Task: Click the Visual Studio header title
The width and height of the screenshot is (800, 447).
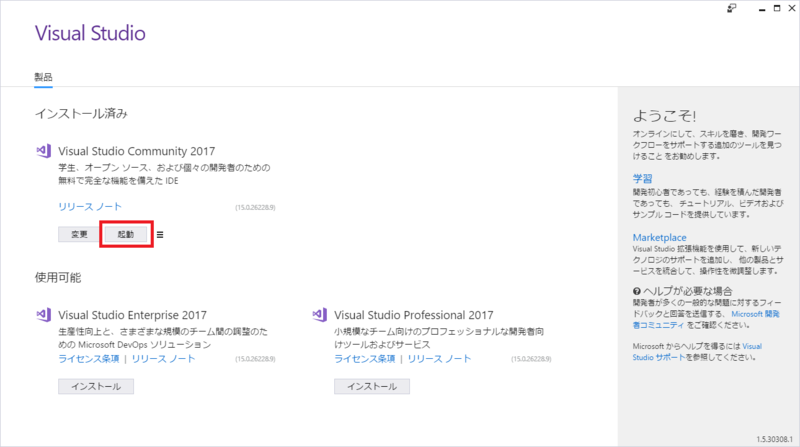Action: click(90, 33)
